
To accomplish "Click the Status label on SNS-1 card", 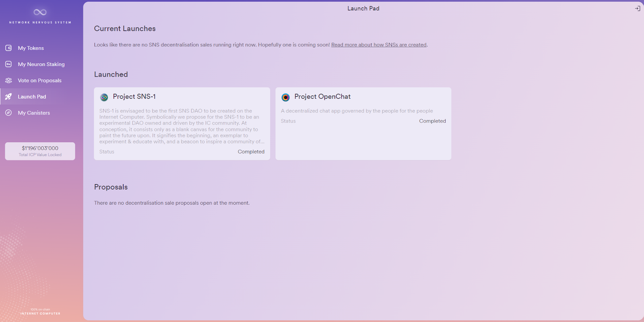I will [107, 152].
